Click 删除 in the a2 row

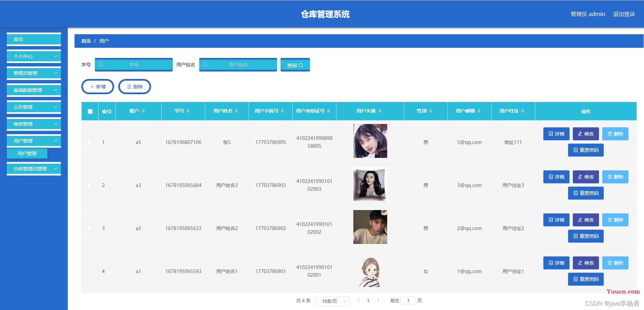pyautogui.click(x=615, y=220)
